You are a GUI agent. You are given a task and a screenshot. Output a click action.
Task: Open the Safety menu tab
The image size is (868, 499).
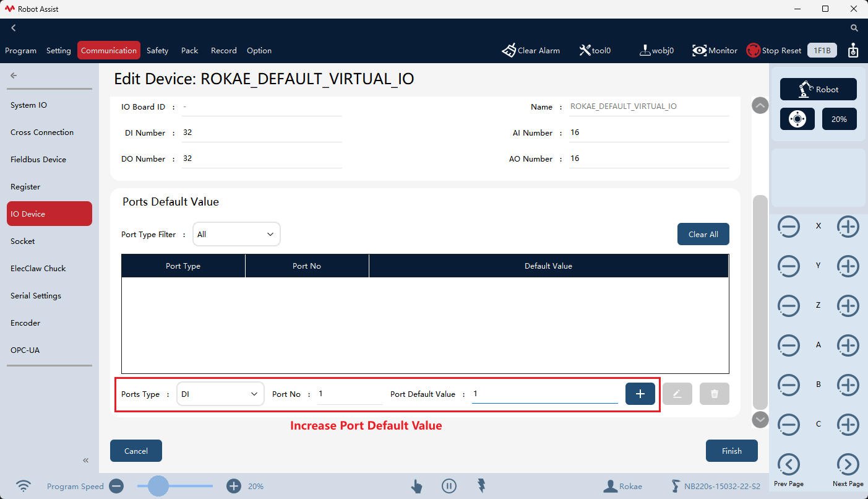[x=157, y=51]
